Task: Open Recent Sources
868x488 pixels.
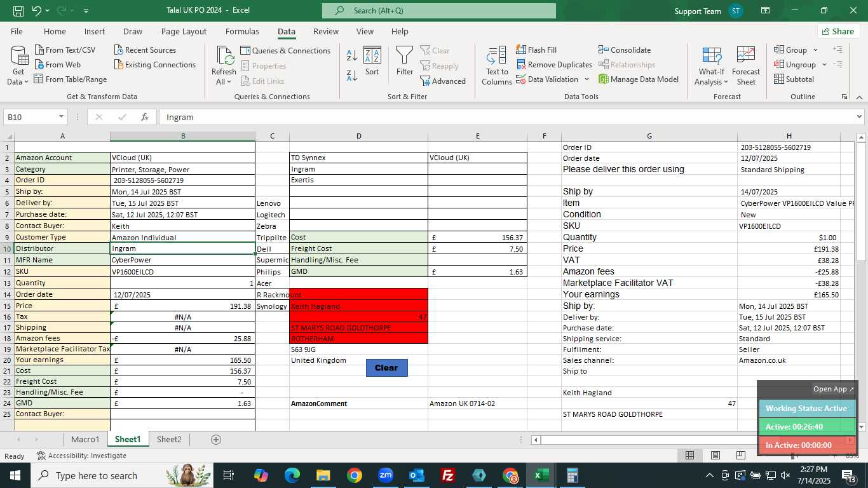Action: click(145, 50)
